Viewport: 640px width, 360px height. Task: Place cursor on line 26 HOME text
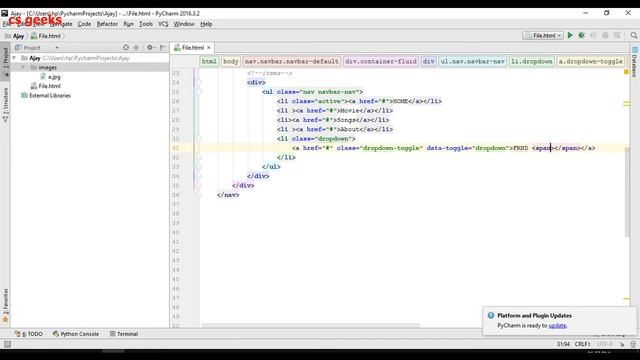click(400, 101)
